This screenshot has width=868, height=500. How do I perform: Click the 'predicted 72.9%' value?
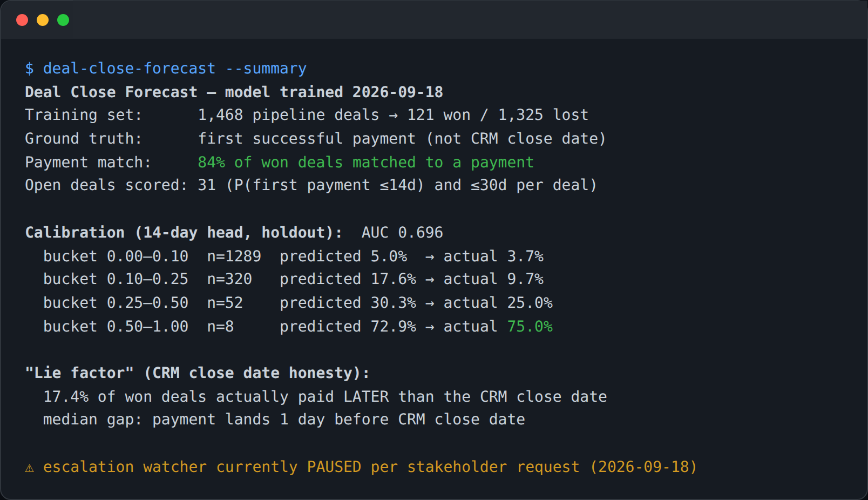348,327
